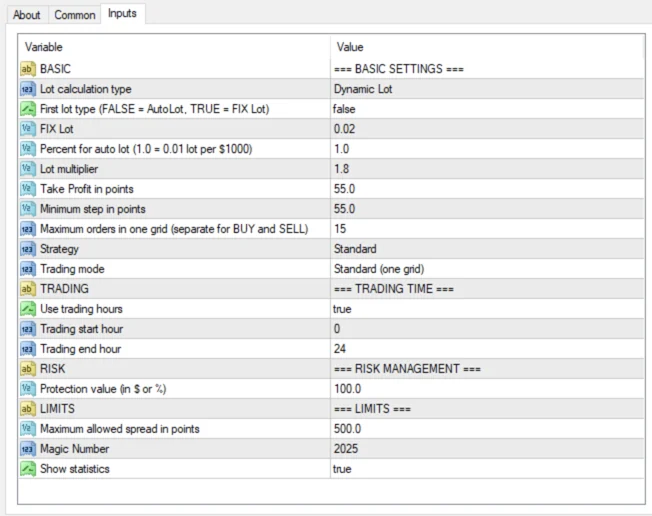Click the integer icon beside Strategy
The height and width of the screenshot is (516, 652).
pyautogui.click(x=27, y=249)
